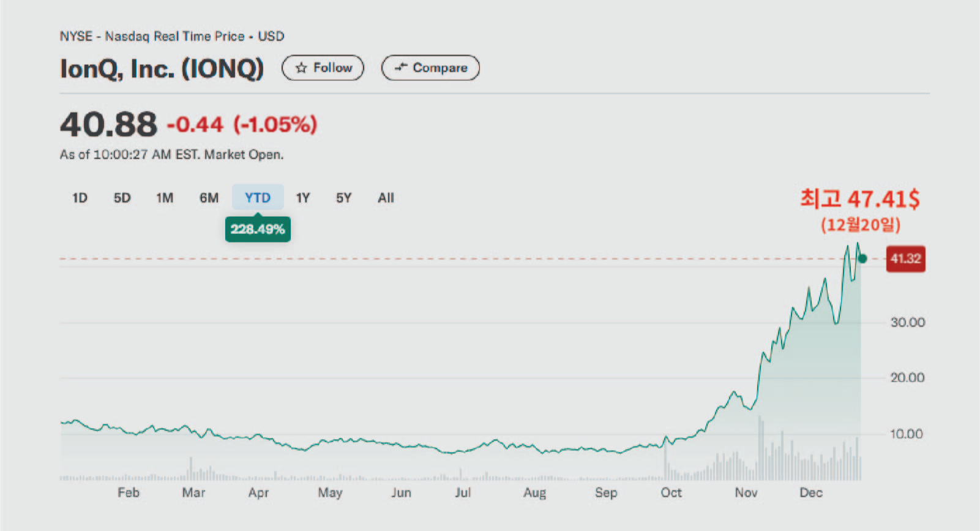Show the All time chart range

[x=386, y=198]
